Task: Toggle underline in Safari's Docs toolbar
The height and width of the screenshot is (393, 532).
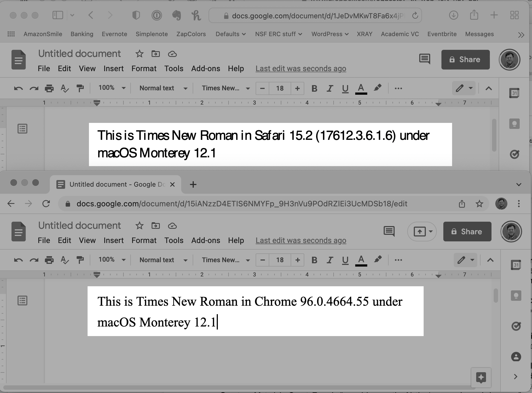Action: pos(345,88)
